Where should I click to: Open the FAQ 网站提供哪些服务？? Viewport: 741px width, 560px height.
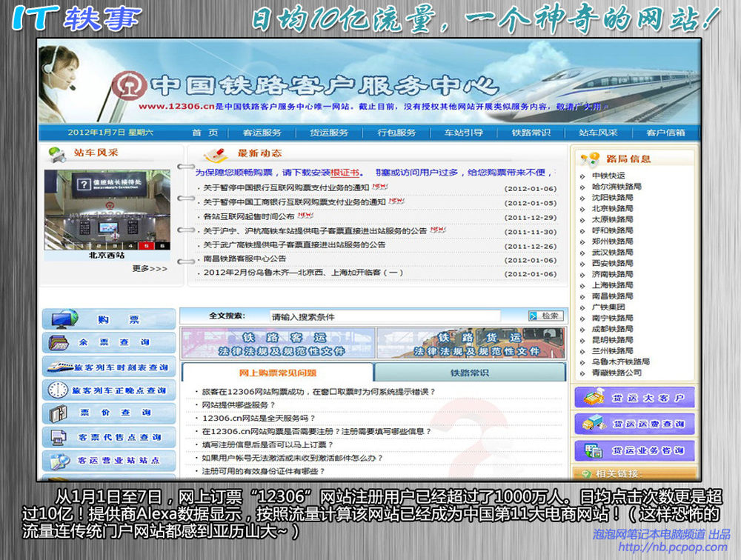pos(239,405)
